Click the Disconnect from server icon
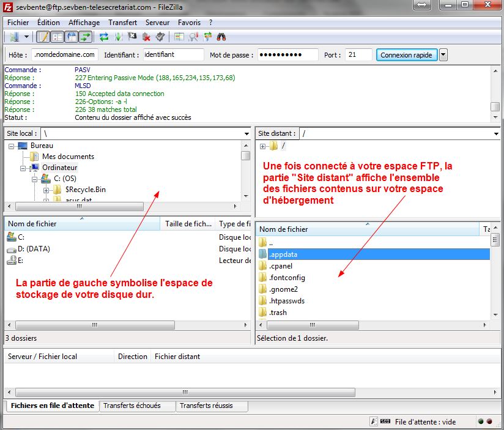This screenshot has width=504, height=430. tap(146, 37)
